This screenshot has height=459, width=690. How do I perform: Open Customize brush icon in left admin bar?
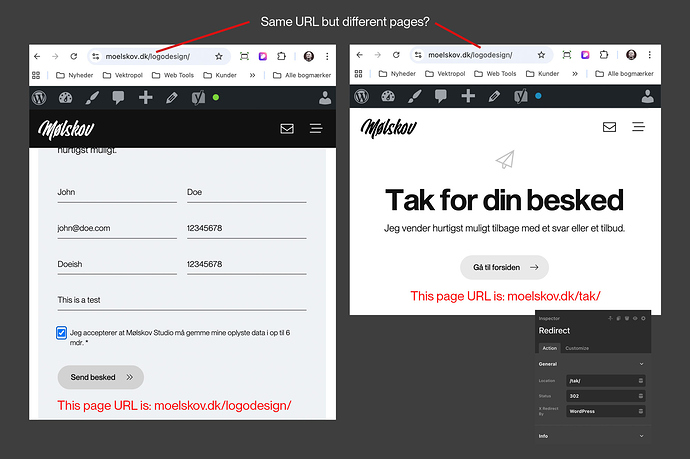tap(92, 97)
